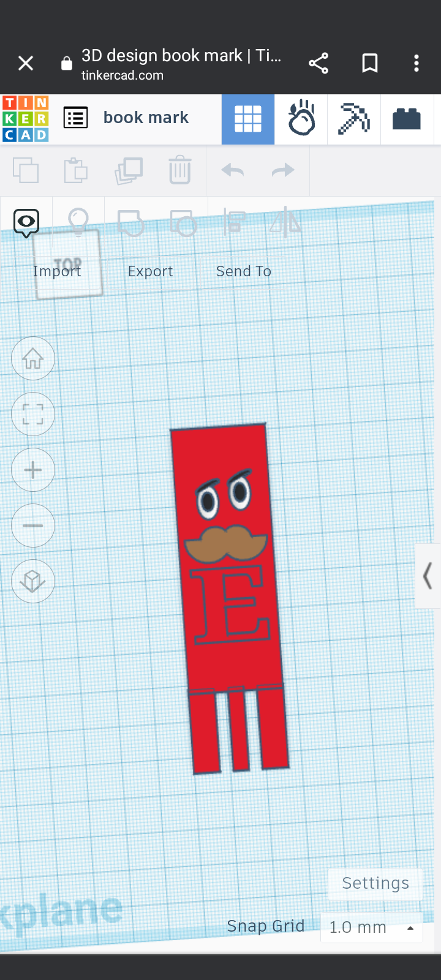The image size is (441, 980).
Task: Bookmark this page in browser
Action: (370, 63)
